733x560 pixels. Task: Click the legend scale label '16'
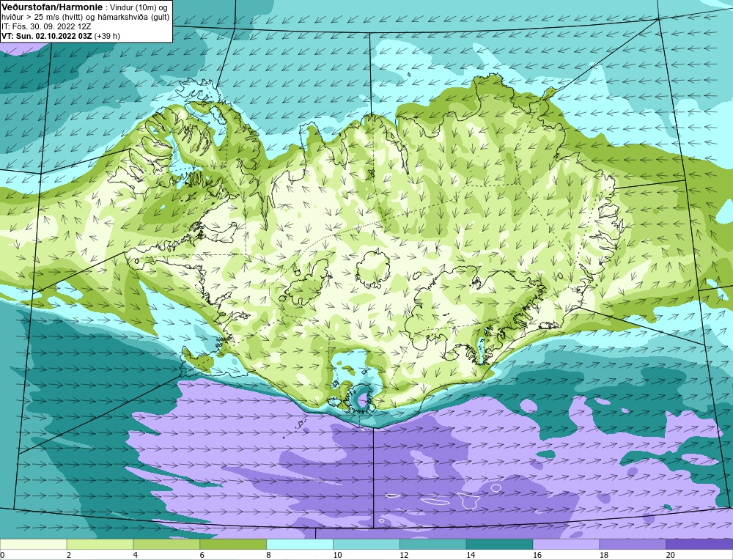pos(537,555)
